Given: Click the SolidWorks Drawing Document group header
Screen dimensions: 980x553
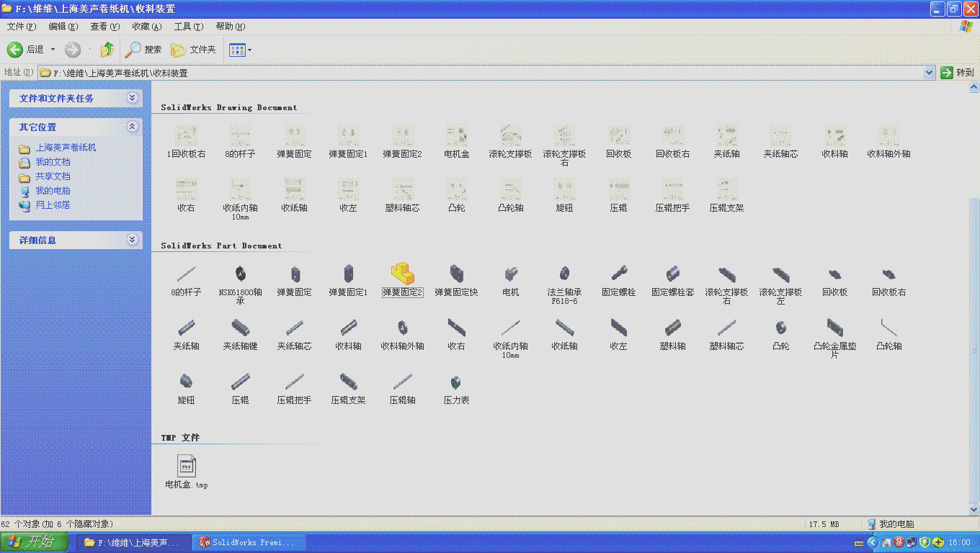Looking at the screenshot, I should tap(228, 107).
